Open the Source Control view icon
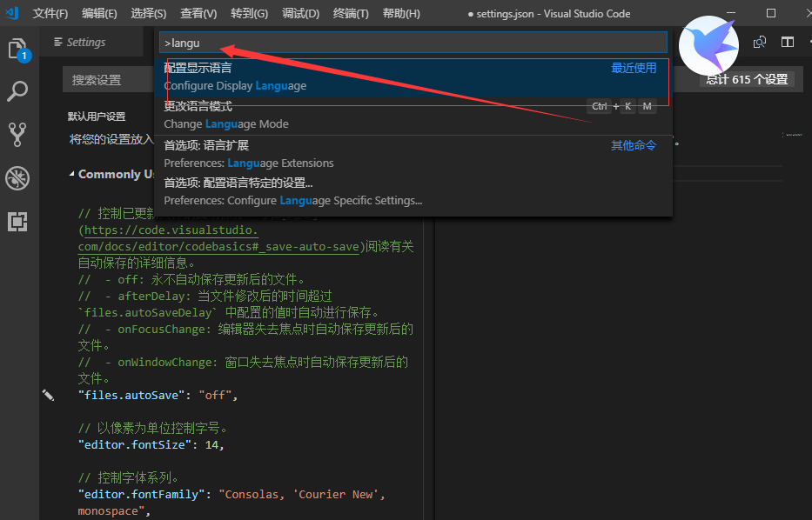 (x=17, y=135)
